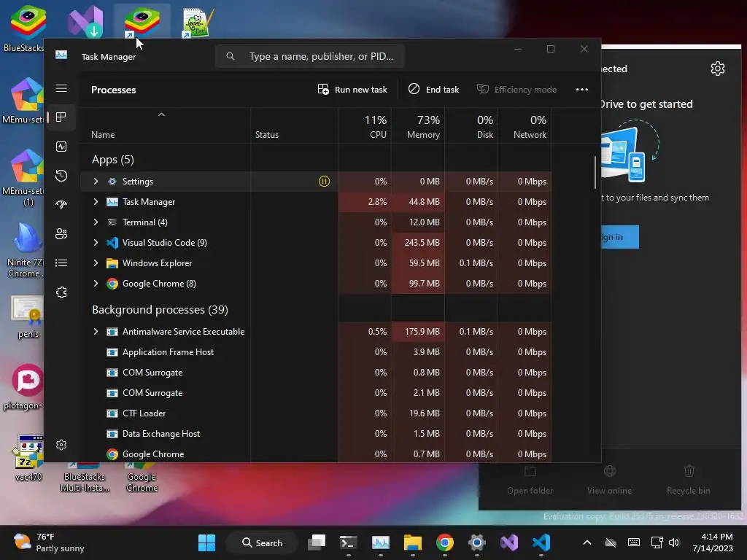The height and width of the screenshot is (560, 747).
Task: Open Visual Studio Code taskbar icon
Action: coord(541,542)
